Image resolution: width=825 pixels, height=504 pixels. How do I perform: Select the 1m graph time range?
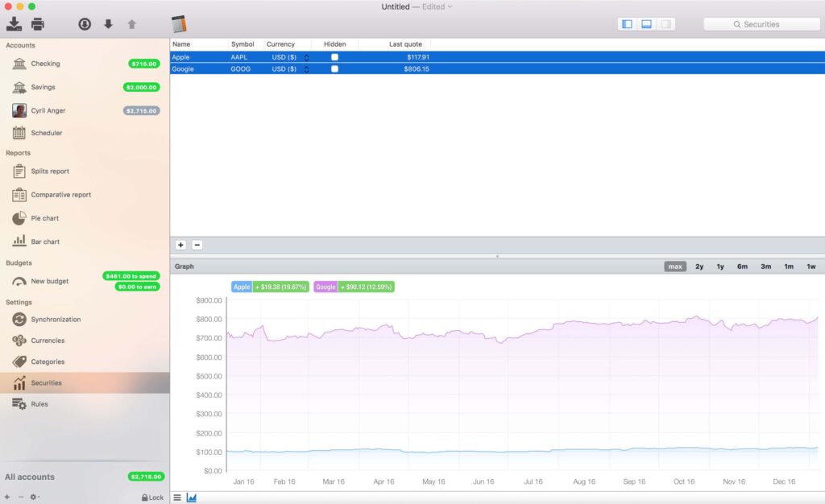pos(788,266)
